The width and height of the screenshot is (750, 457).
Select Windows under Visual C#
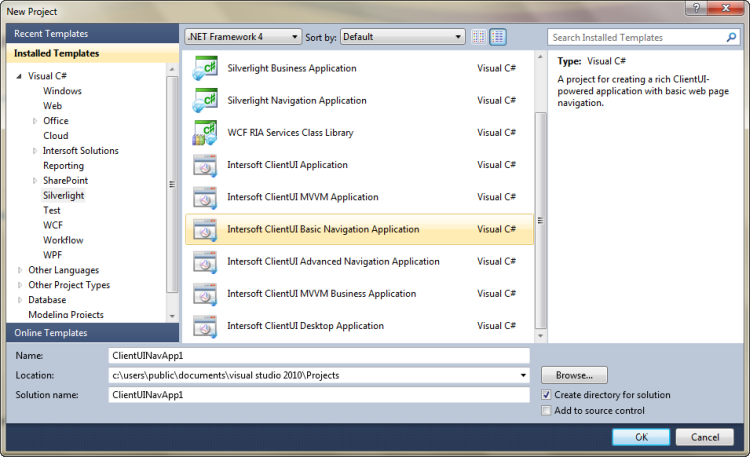(x=62, y=91)
